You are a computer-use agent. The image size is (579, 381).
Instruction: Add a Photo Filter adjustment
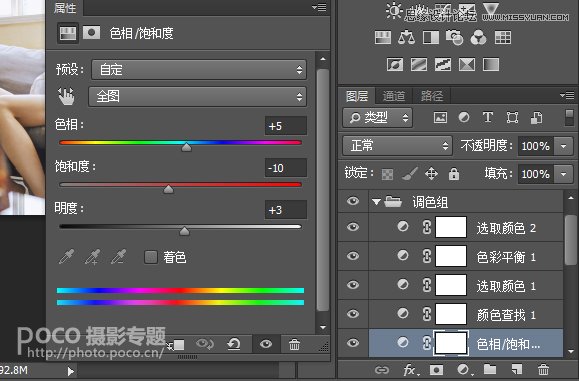pos(455,37)
